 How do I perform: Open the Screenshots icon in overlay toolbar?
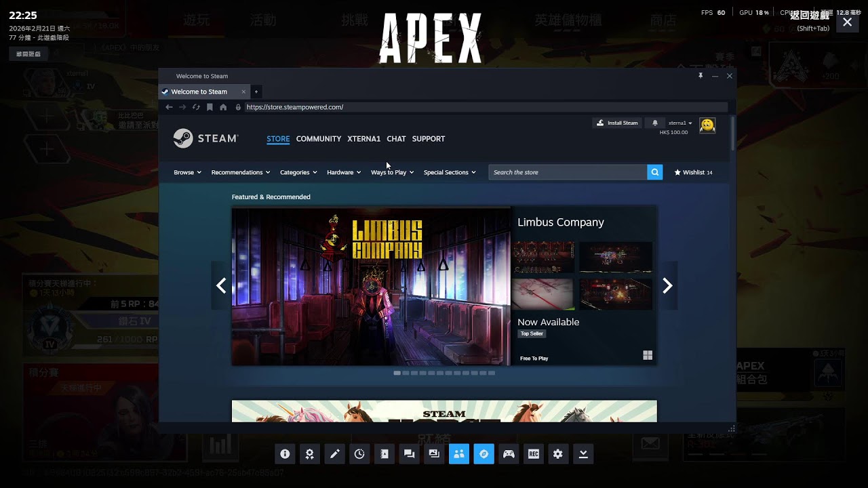(434, 454)
